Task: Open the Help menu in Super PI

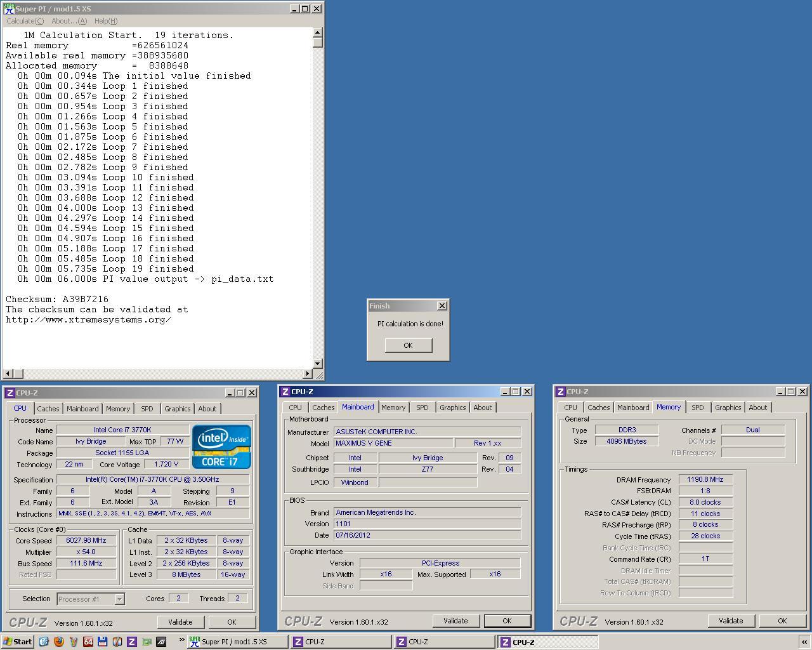Action: [x=106, y=21]
